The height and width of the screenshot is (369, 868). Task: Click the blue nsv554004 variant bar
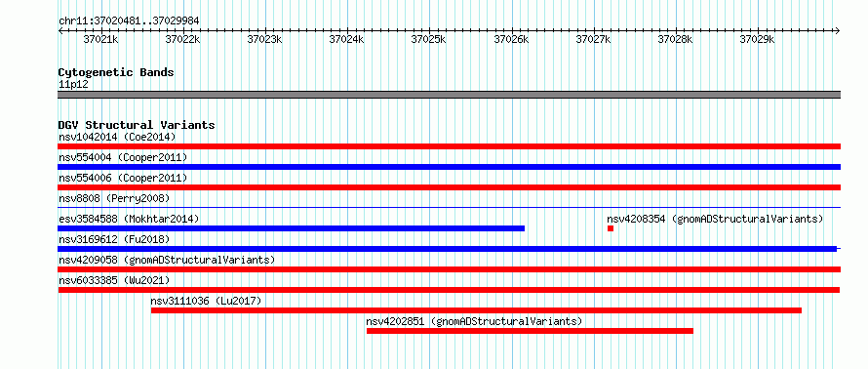(449, 167)
